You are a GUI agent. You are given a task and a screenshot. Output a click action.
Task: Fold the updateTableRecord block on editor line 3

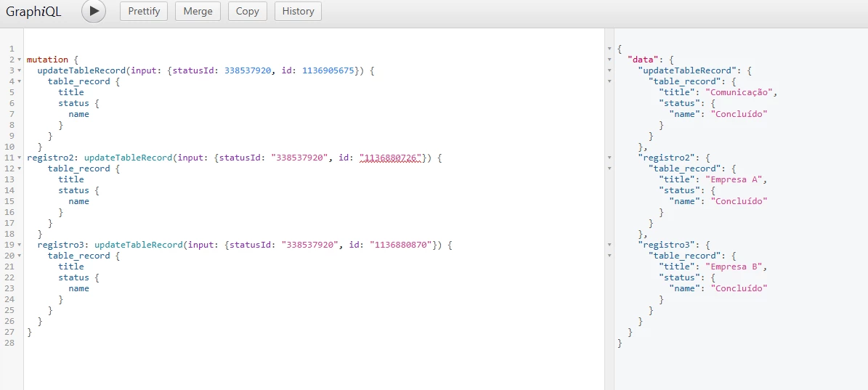tap(20, 70)
